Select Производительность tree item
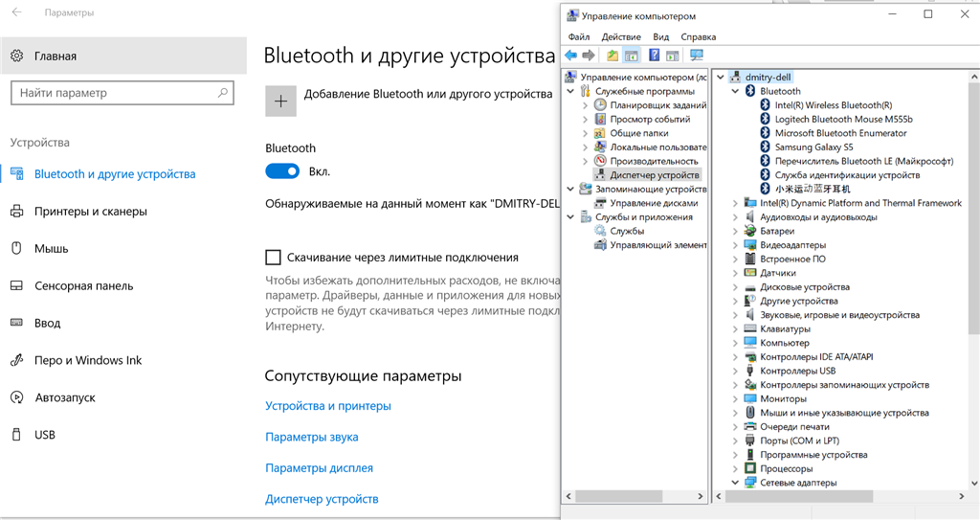Image resolution: width=980 pixels, height=520 pixels. (x=654, y=161)
